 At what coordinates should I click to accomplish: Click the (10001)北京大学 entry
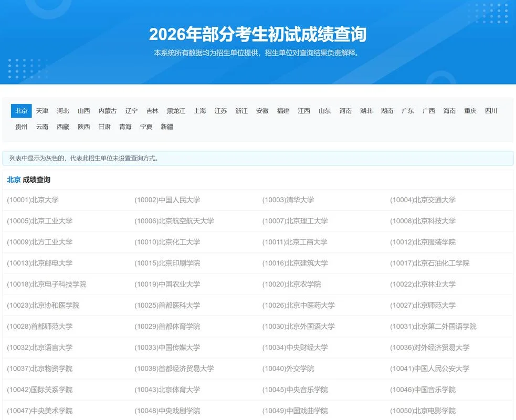click(x=33, y=200)
